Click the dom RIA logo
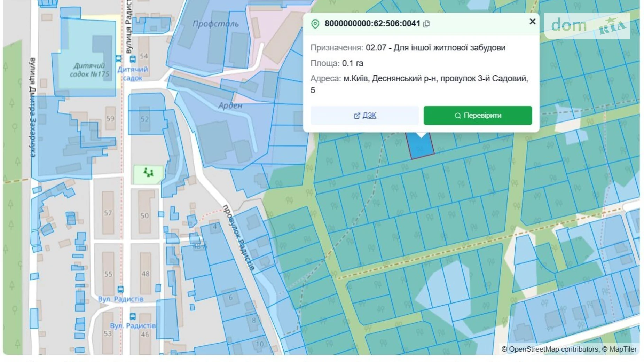This screenshot has width=644, height=362. 587,26
